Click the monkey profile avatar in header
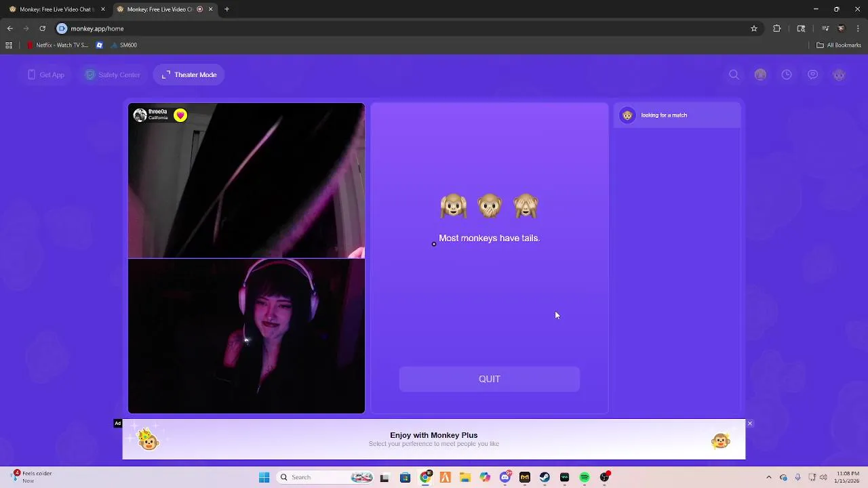 click(839, 75)
